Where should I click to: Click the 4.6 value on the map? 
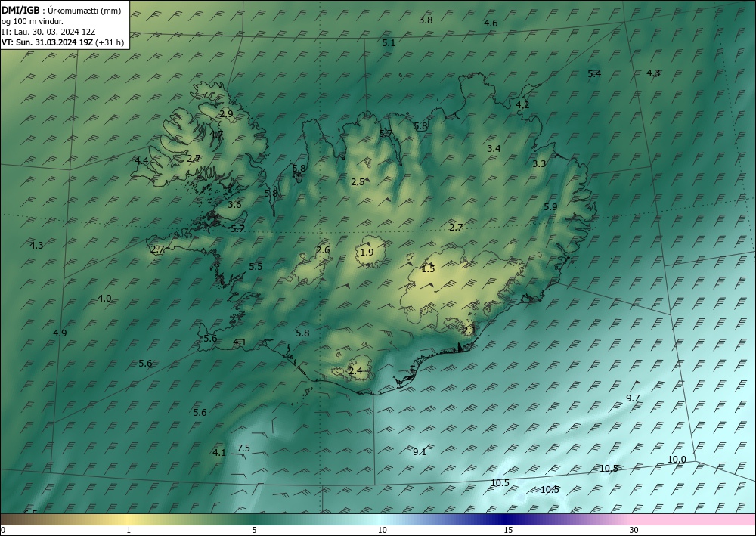pos(491,23)
